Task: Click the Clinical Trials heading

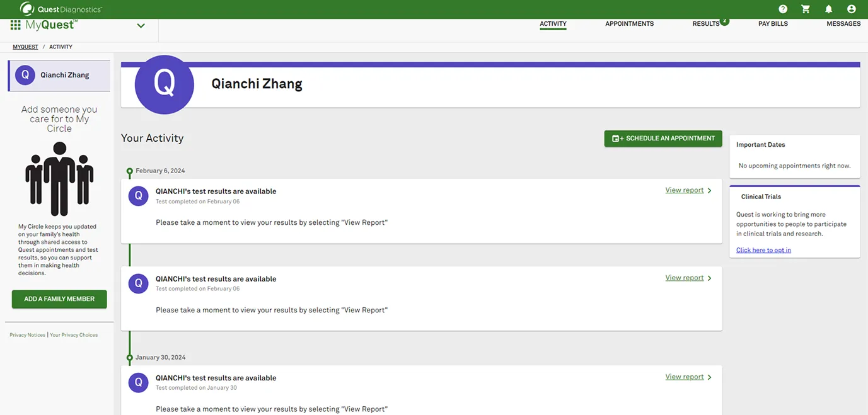Action: [761, 196]
